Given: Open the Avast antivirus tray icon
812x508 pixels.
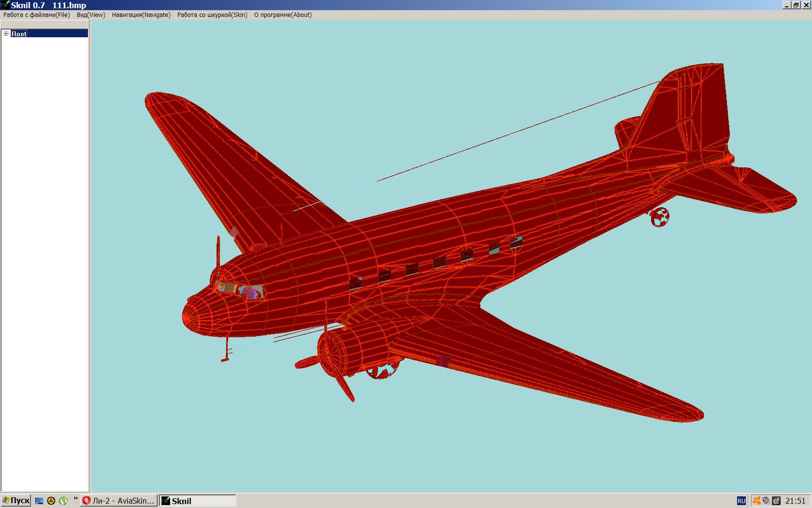Looking at the screenshot, I should coord(756,501).
